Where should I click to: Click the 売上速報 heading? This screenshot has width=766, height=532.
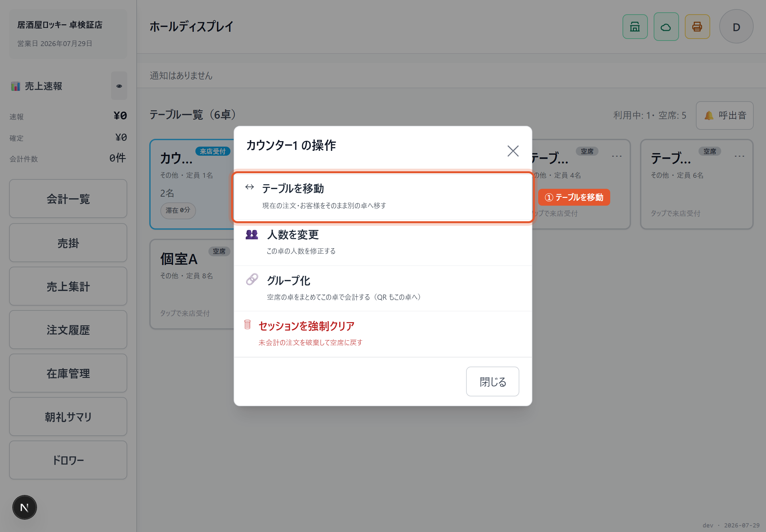(43, 86)
